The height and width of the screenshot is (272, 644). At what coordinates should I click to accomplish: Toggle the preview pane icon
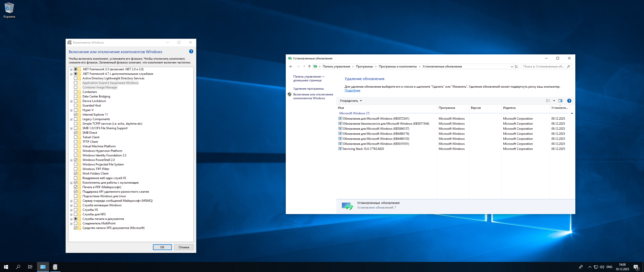click(x=560, y=101)
